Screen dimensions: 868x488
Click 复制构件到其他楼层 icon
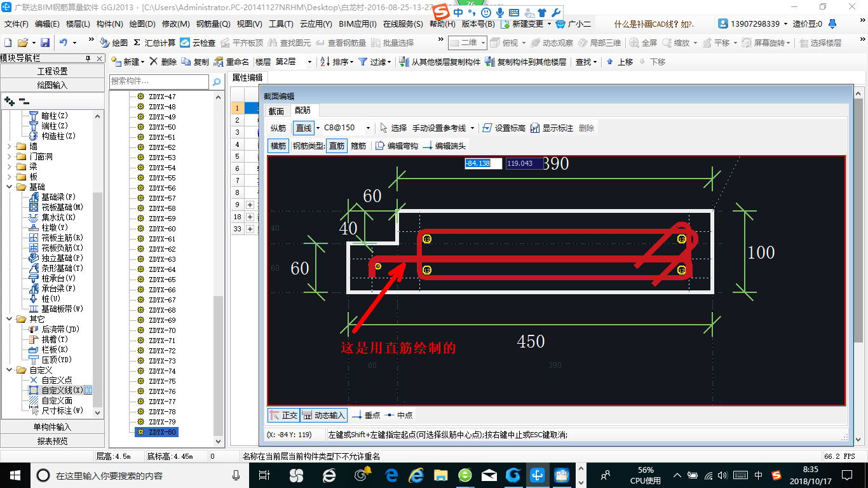[526, 62]
